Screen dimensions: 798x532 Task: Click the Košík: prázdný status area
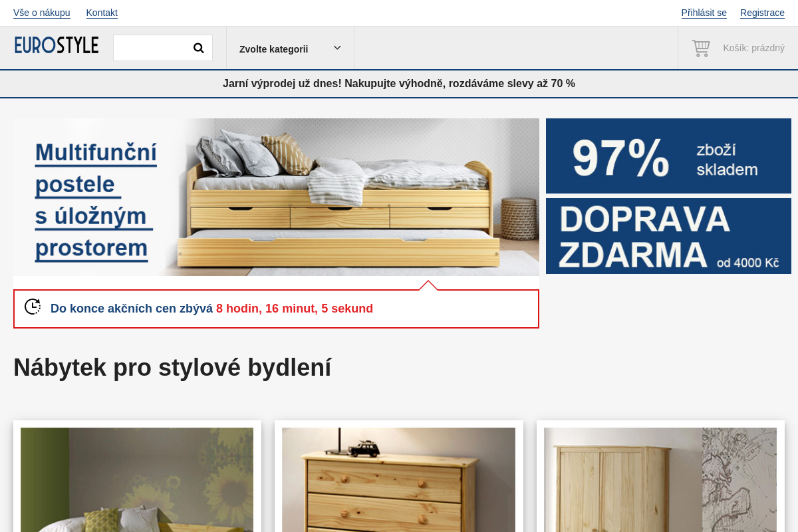(x=754, y=47)
